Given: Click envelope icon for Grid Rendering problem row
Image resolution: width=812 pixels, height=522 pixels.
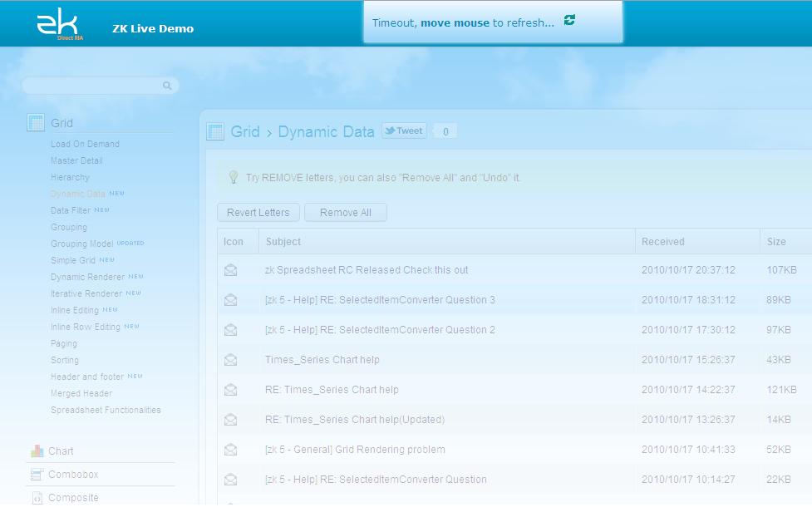Looking at the screenshot, I should point(230,450).
